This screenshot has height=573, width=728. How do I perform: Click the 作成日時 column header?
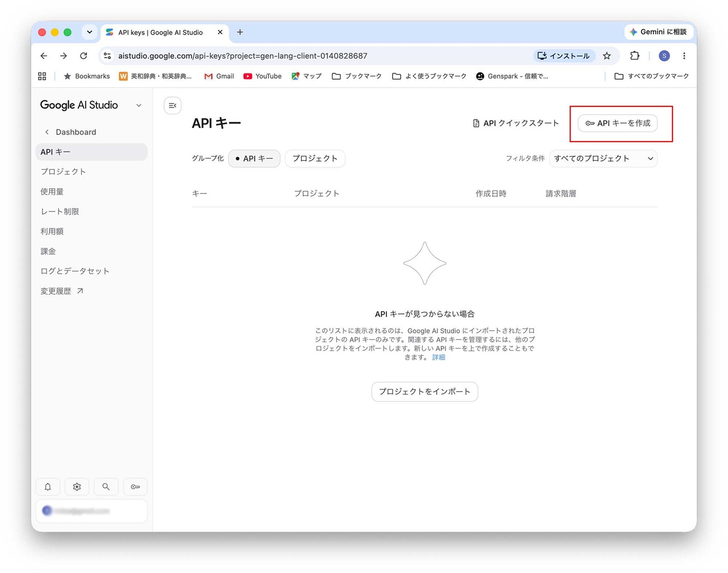(x=491, y=194)
